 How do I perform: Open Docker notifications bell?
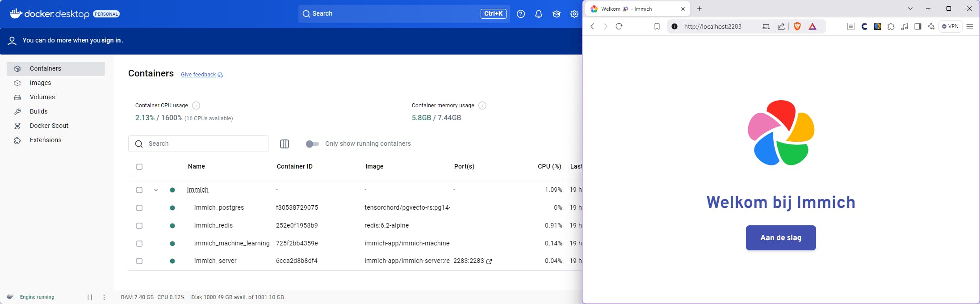click(539, 14)
